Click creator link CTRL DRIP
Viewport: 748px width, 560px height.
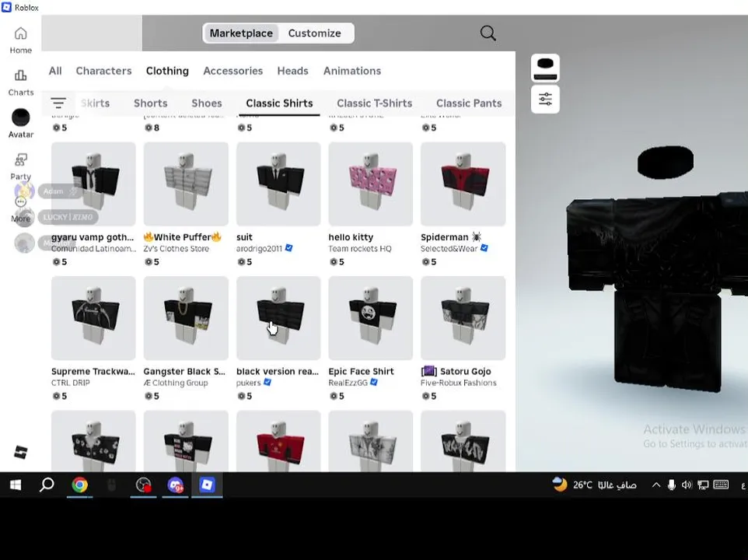tap(71, 383)
